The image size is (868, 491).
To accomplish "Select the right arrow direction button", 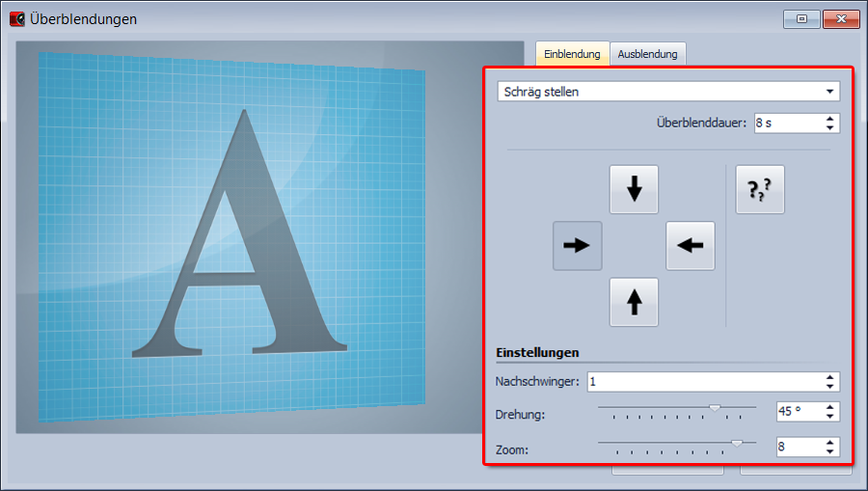I will (x=577, y=246).
